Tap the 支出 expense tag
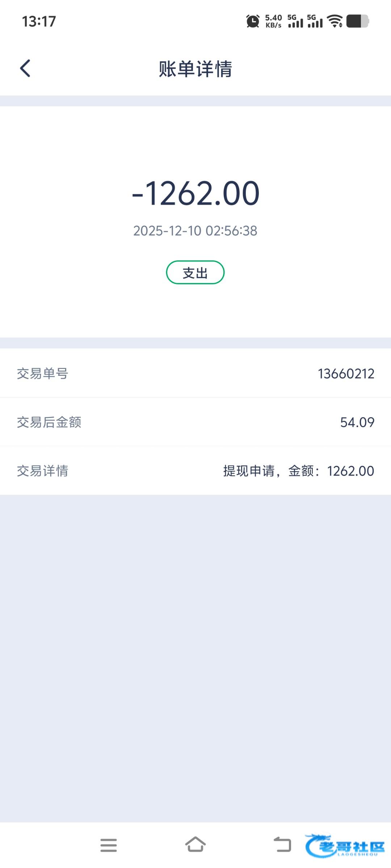391x868 pixels. (x=195, y=272)
